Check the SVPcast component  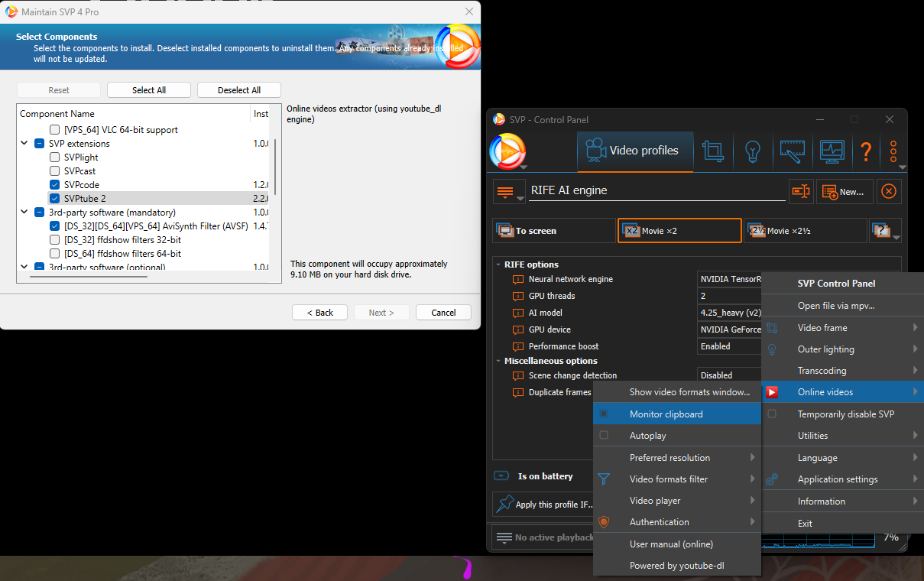click(x=54, y=171)
